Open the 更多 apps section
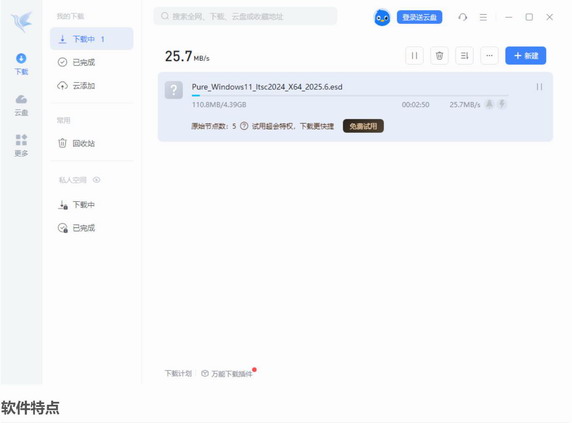The image size is (572, 423). pyautogui.click(x=21, y=145)
